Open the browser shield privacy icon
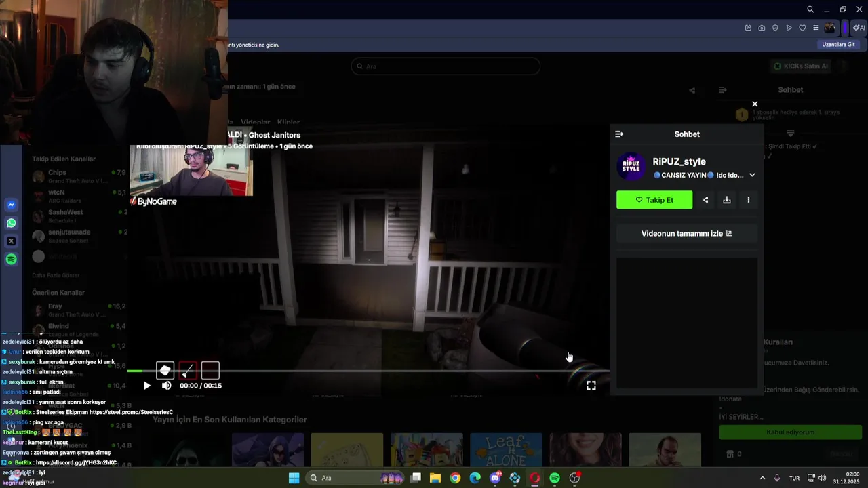 [775, 28]
